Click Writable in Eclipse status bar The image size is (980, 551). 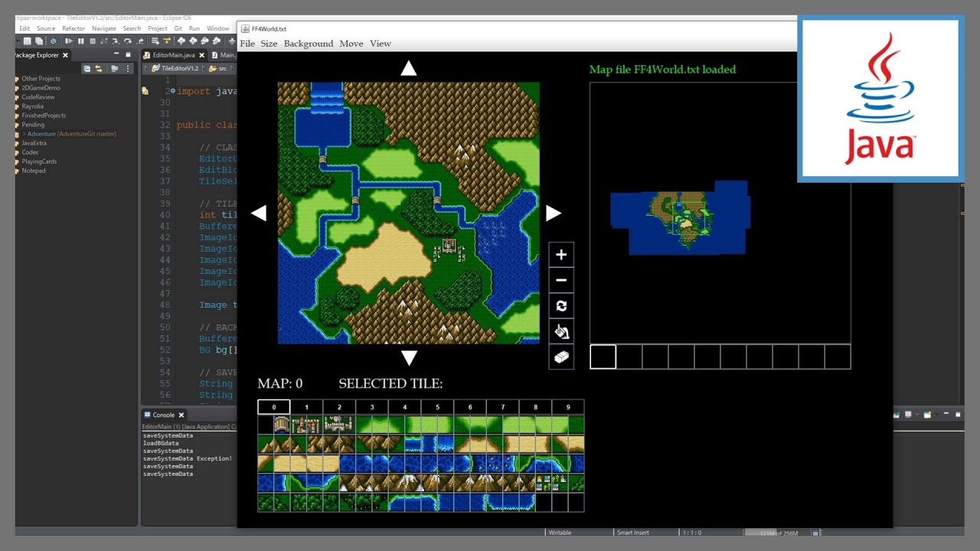click(560, 533)
